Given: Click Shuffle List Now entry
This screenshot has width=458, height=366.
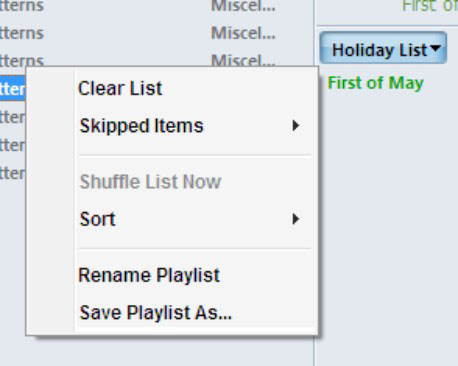Looking at the screenshot, I should [150, 182].
